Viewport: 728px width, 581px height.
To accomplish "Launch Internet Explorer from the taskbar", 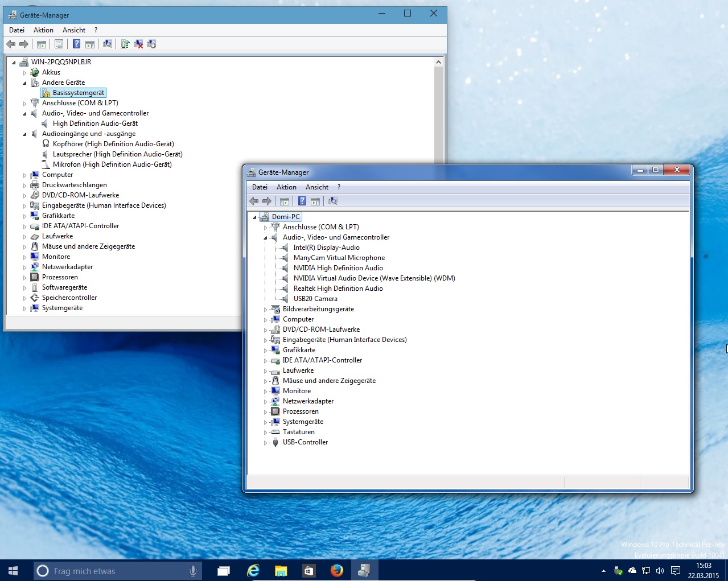I will [x=253, y=571].
